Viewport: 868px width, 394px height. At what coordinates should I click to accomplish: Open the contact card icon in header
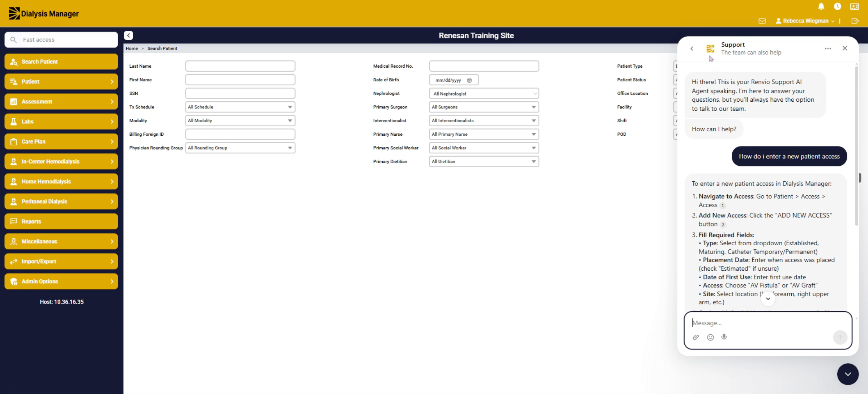click(854, 7)
